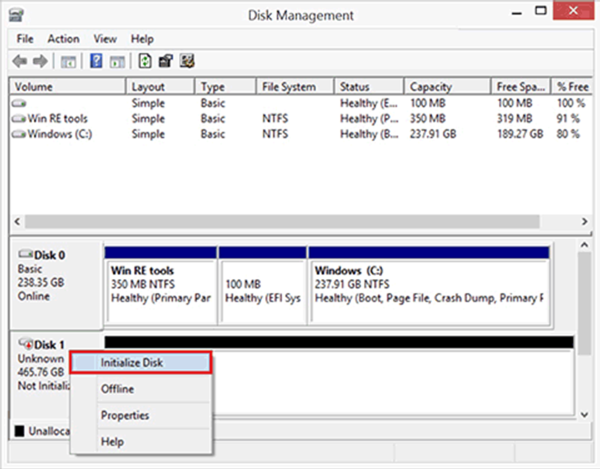Close the Disk Management window
Screen dimensions: 600x469
(x=573, y=11)
